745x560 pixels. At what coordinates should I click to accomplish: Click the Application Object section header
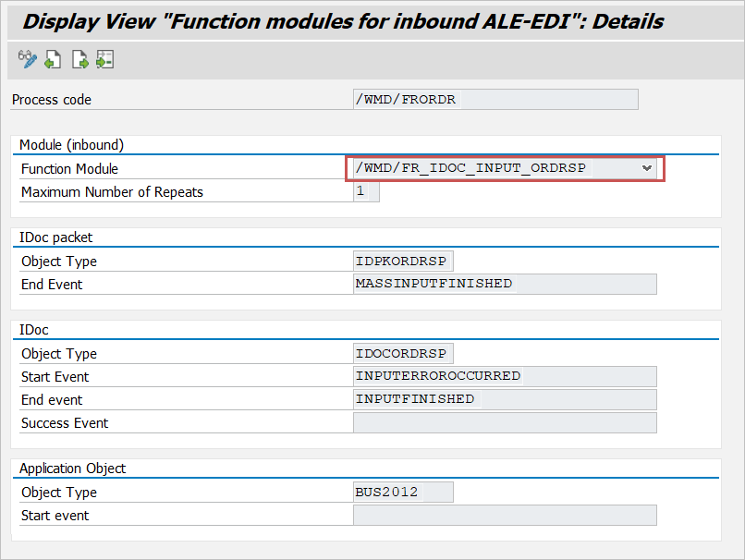(x=73, y=469)
